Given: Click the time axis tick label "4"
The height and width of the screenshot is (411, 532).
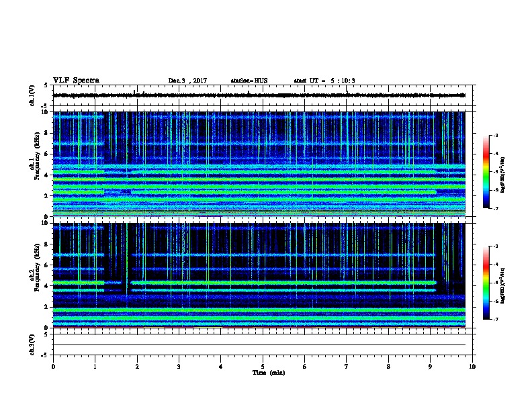Looking at the screenshot, I should click(221, 367).
